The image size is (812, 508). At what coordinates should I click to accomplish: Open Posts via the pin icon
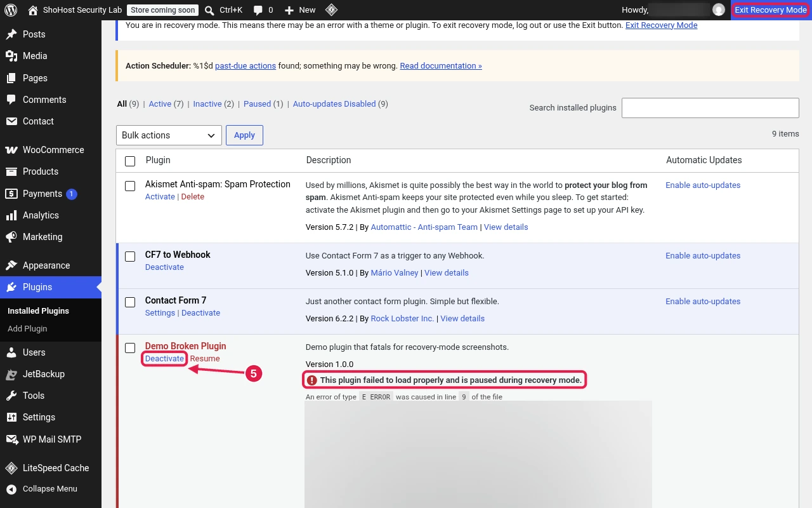point(11,34)
